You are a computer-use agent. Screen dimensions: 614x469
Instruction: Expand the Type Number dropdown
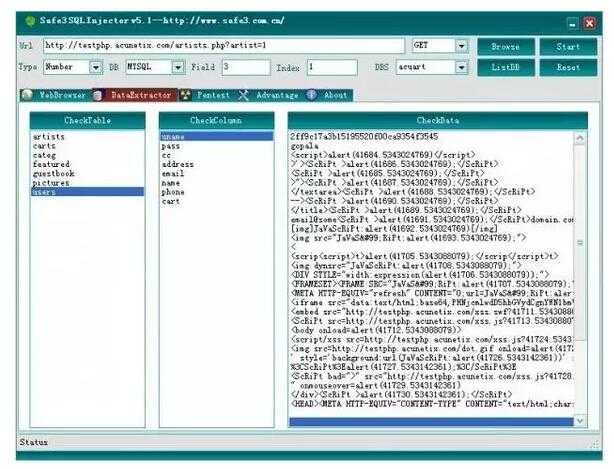tap(96, 68)
